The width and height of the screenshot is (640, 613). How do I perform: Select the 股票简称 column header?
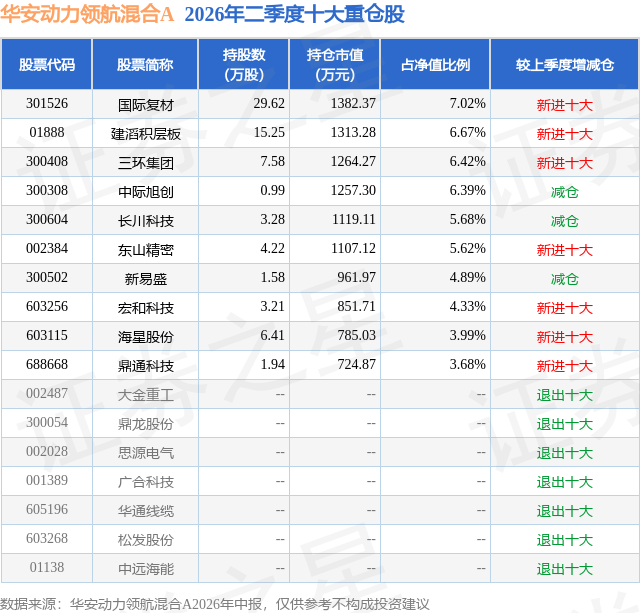click(145, 64)
